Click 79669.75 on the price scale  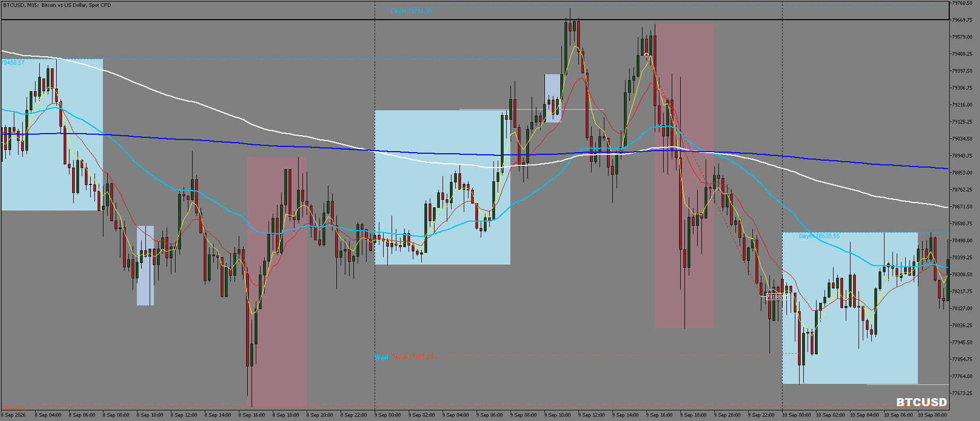[962, 20]
